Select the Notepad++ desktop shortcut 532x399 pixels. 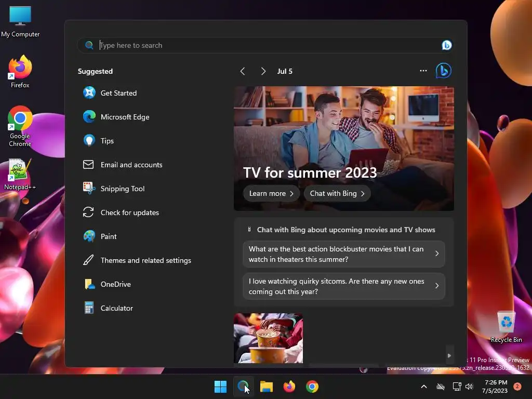pyautogui.click(x=20, y=174)
